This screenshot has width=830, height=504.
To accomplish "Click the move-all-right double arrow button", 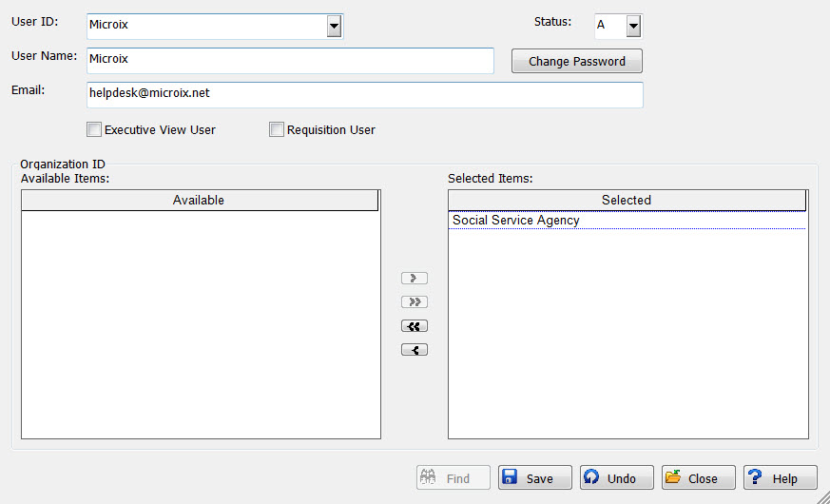I will coord(415,302).
